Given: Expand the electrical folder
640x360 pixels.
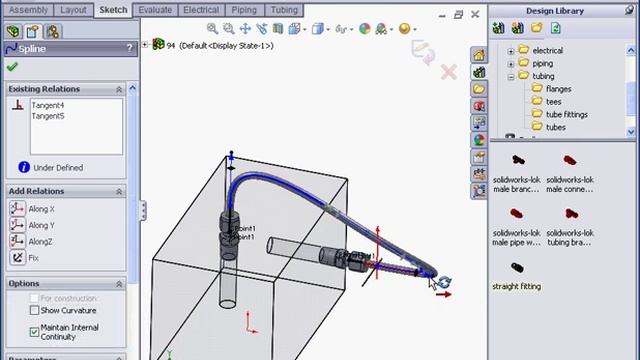Looking at the screenshot, I should [x=511, y=51].
